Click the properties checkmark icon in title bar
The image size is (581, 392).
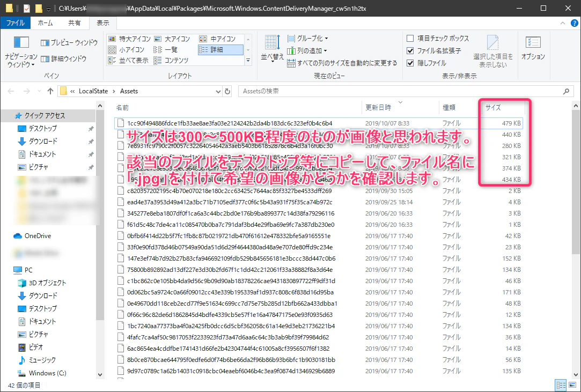pyautogui.click(x=26, y=8)
